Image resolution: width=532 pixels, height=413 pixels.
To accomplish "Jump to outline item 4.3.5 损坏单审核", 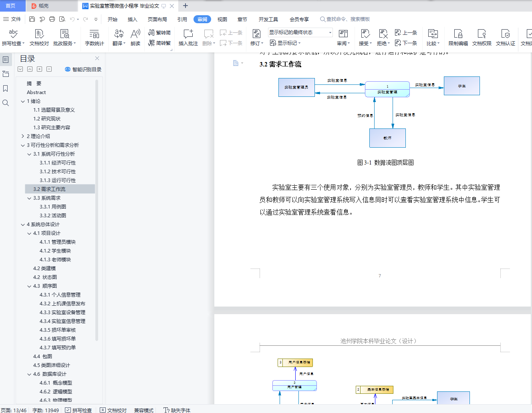I will pos(58,330).
